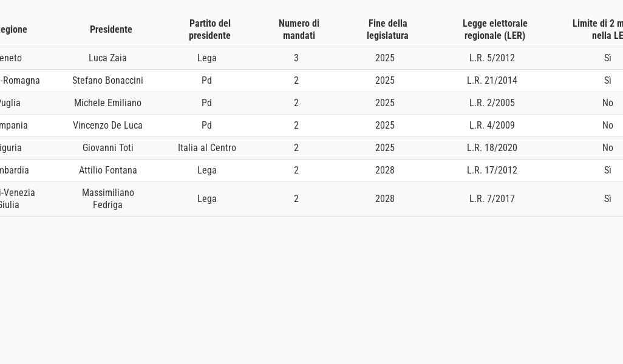Click the L.R. 17/2012 cell
Image resolution: width=623 pixels, height=364 pixels.
coord(492,170)
